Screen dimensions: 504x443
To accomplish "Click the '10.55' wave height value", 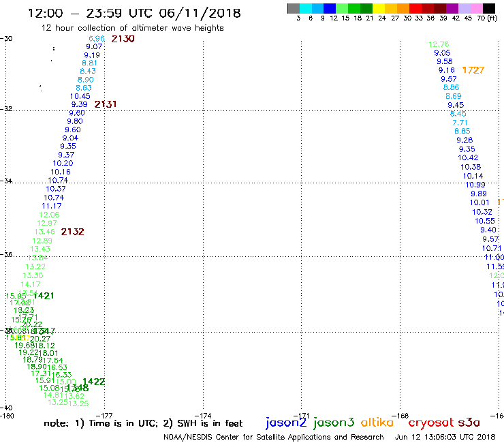I will [x=485, y=221].
